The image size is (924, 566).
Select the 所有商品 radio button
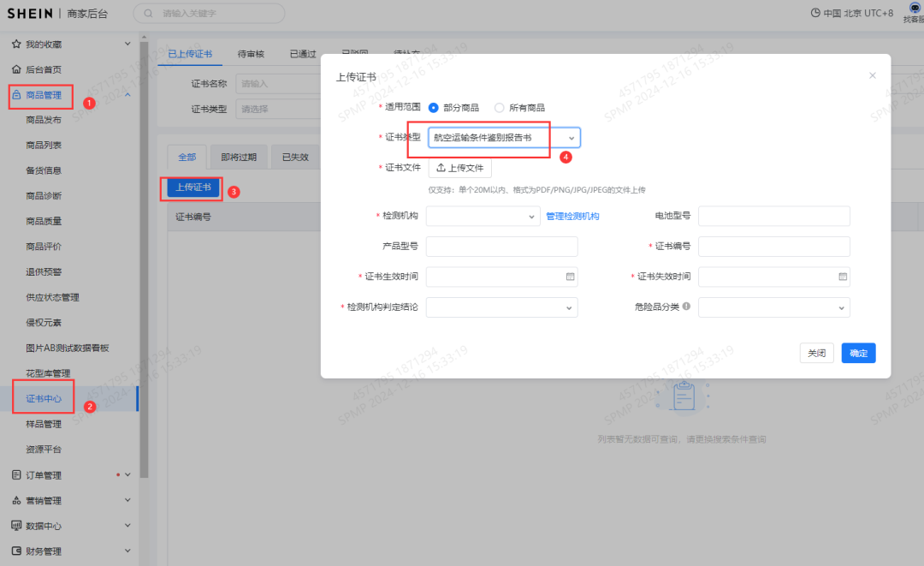(498, 108)
